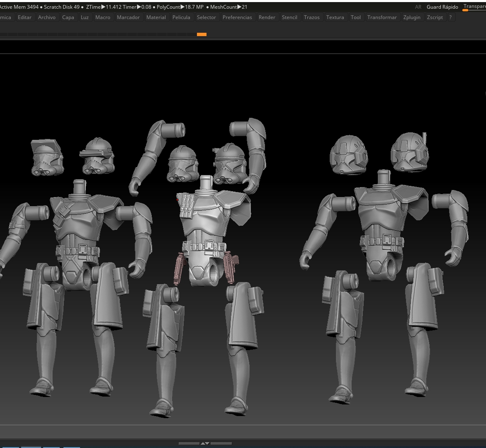
Task: Click the up arrow on bottom divider
Action: coord(203,443)
